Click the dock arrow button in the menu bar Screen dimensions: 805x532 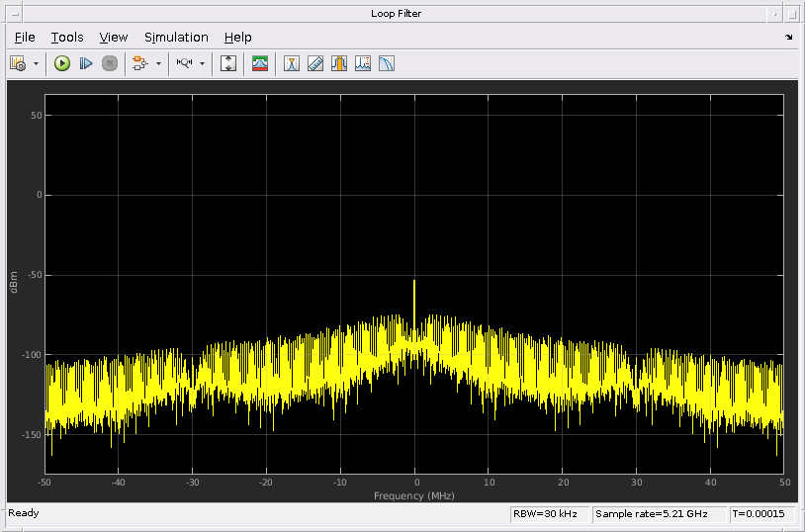click(x=788, y=38)
